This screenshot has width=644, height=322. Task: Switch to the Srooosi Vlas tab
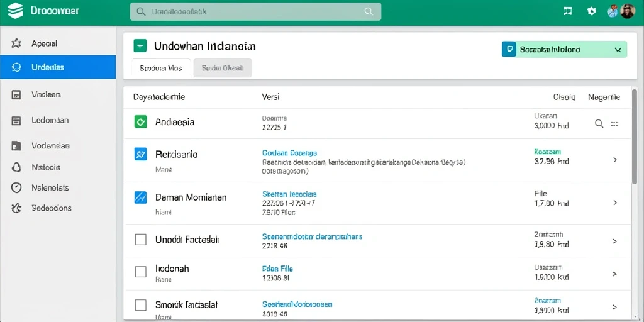pyautogui.click(x=161, y=68)
